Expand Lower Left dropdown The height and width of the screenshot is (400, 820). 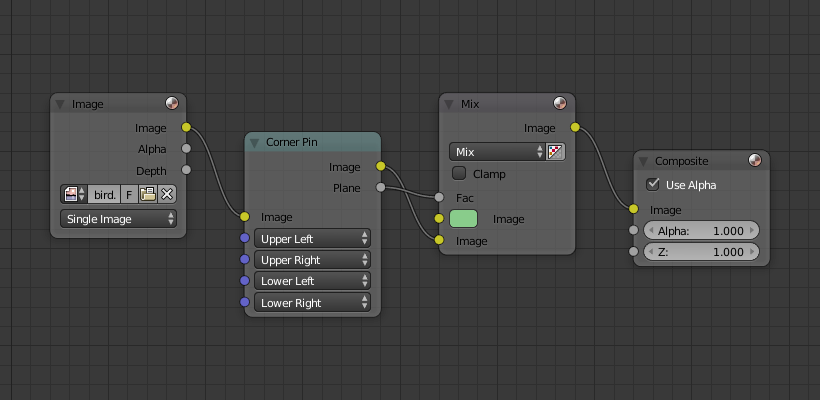coord(312,281)
